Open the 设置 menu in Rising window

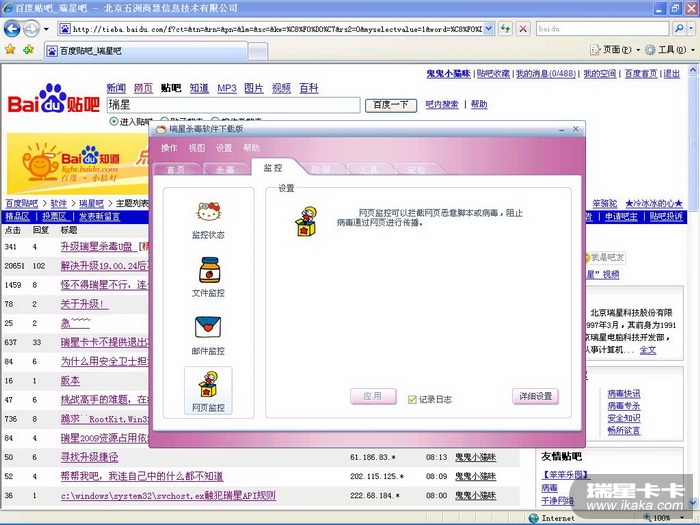tap(224, 148)
